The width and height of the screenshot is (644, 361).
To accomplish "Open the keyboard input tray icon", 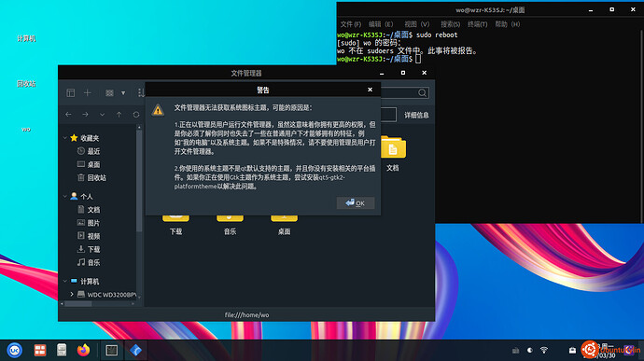I will pos(515,351).
